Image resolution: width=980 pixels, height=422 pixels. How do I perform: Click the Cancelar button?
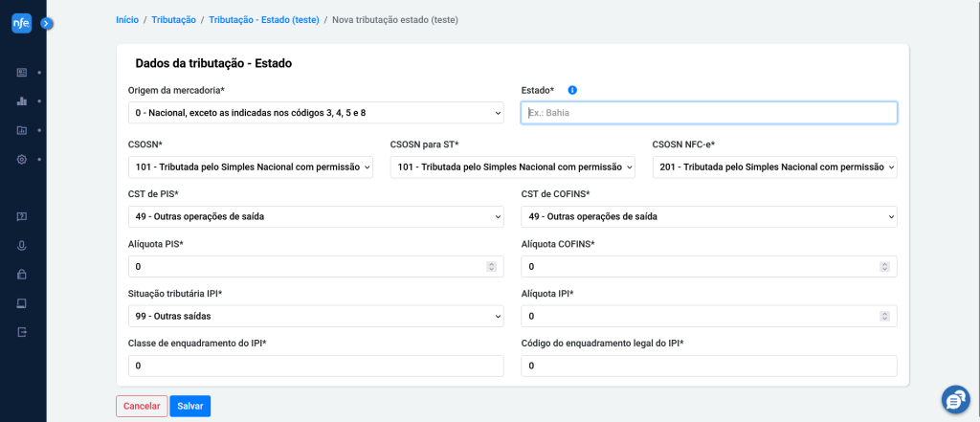(142, 406)
